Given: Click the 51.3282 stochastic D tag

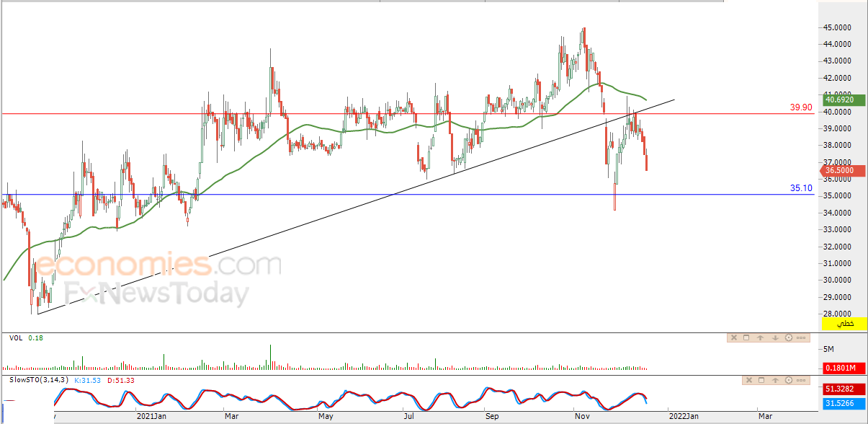Looking at the screenshot, I should coord(844,390).
